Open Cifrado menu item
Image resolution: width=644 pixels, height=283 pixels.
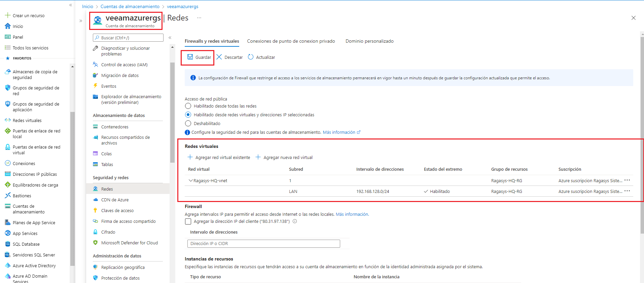(x=108, y=232)
